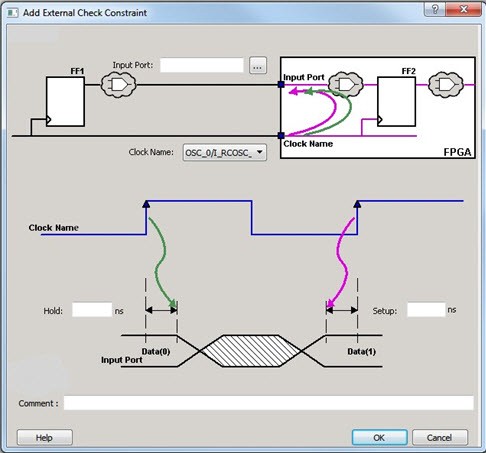Click the FF1 flip-flop symbol
The height and width of the screenshot is (453, 486).
pyautogui.click(x=65, y=102)
